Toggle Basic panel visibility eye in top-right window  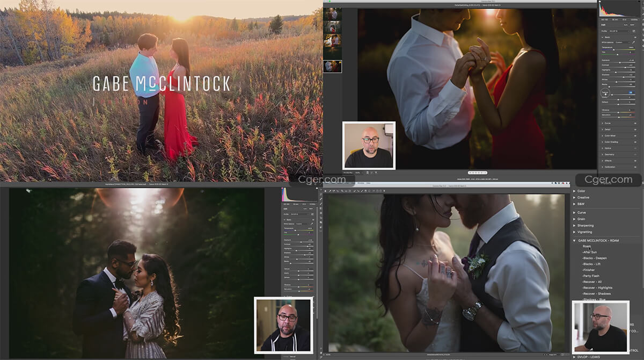[x=635, y=37]
